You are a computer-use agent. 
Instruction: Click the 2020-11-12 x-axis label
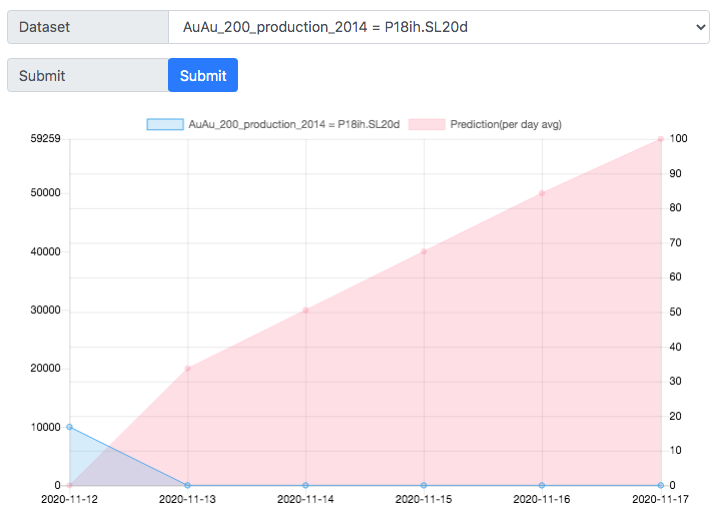pyautogui.click(x=70, y=499)
